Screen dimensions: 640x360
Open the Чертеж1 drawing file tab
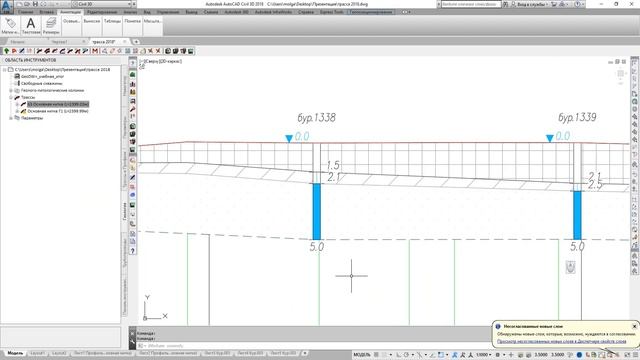pyautogui.click(x=59, y=42)
